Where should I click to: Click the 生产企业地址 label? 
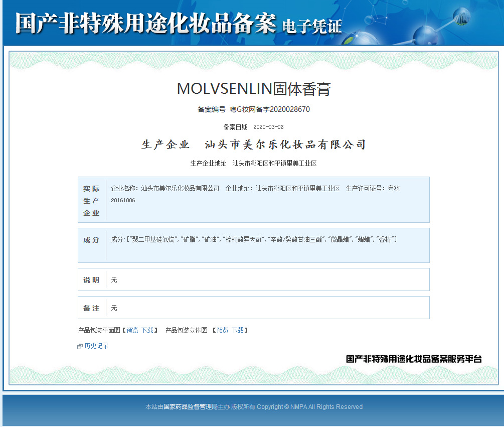point(208,164)
